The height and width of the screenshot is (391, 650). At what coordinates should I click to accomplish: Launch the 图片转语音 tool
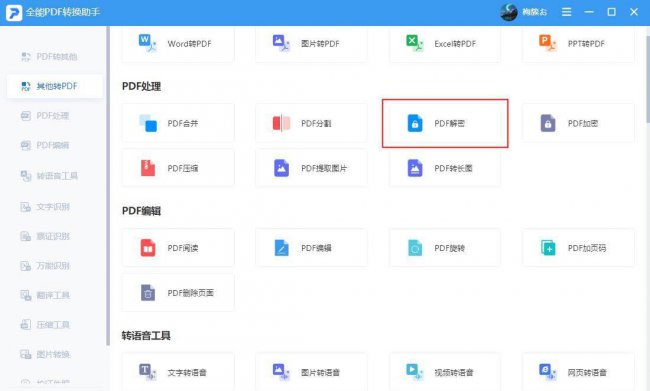point(311,372)
